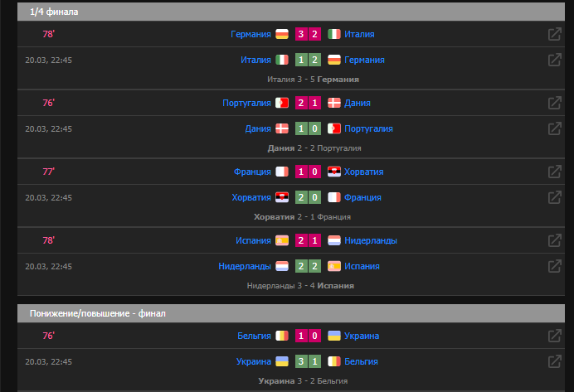Open external link icon for Ukraine–Belgium first leg

tap(555, 361)
